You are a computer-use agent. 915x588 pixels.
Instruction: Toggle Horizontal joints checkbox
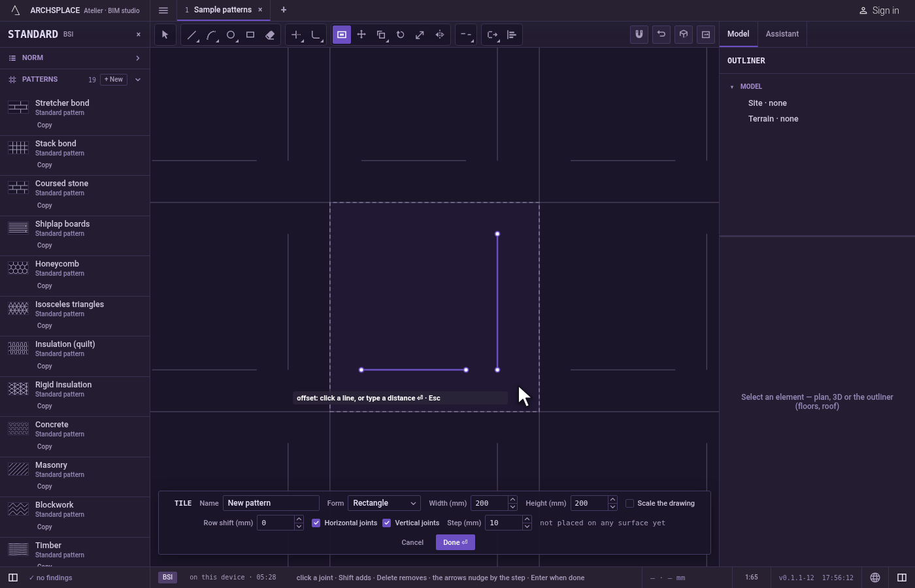click(x=316, y=523)
